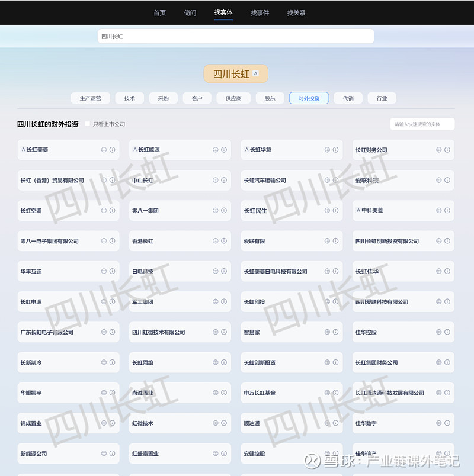Viewport: 474px width, 476px height.
Task: Open the 长虹创新投资 card
Action: (292, 362)
